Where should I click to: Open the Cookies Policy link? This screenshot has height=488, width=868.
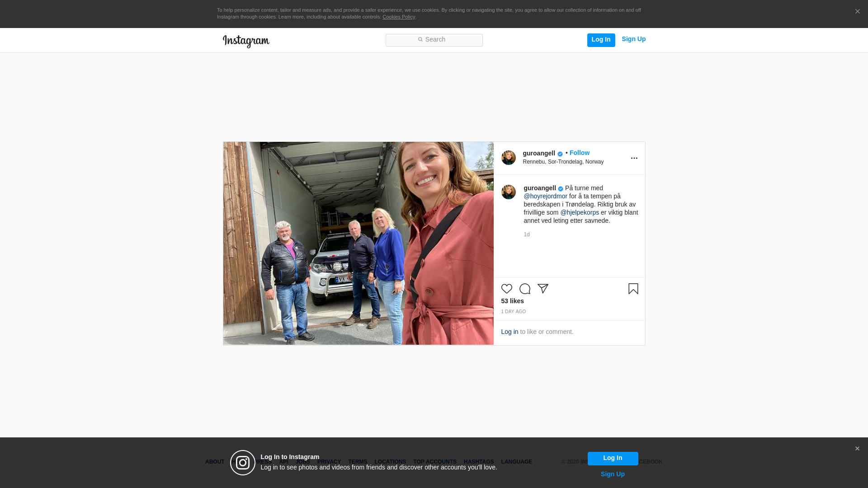click(x=399, y=17)
